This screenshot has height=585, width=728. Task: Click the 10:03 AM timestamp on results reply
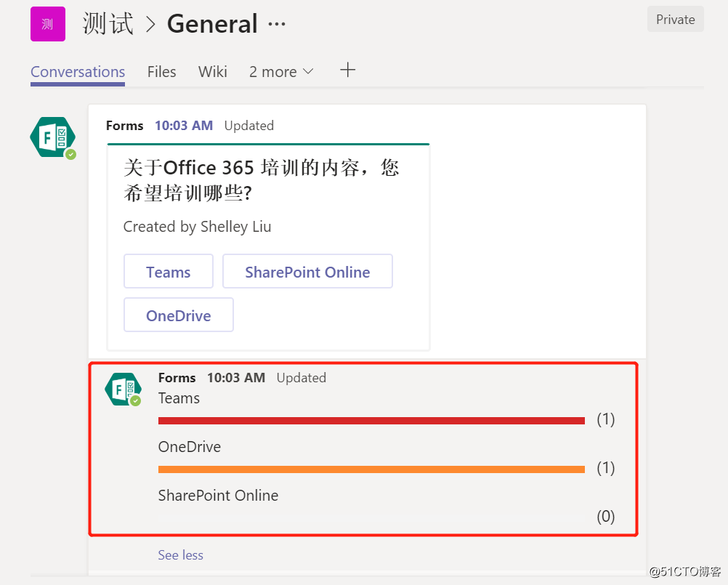pos(236,377)
